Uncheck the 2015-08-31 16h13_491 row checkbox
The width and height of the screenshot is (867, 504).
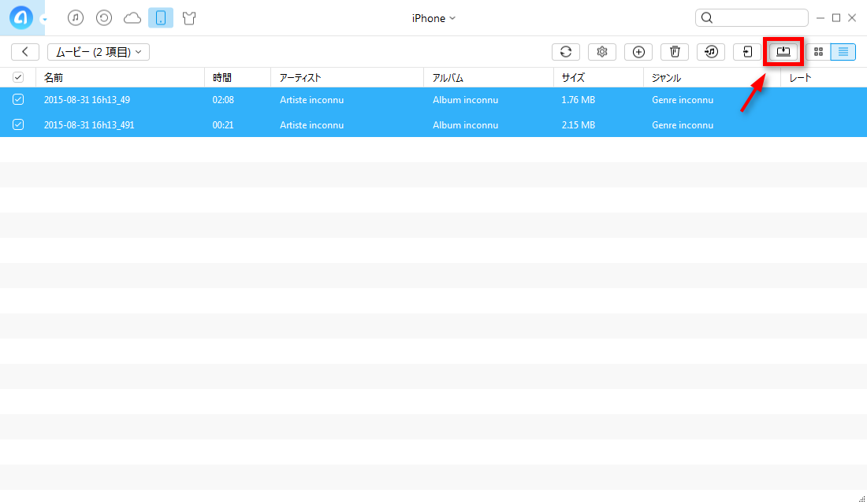(x=18, y=125)
